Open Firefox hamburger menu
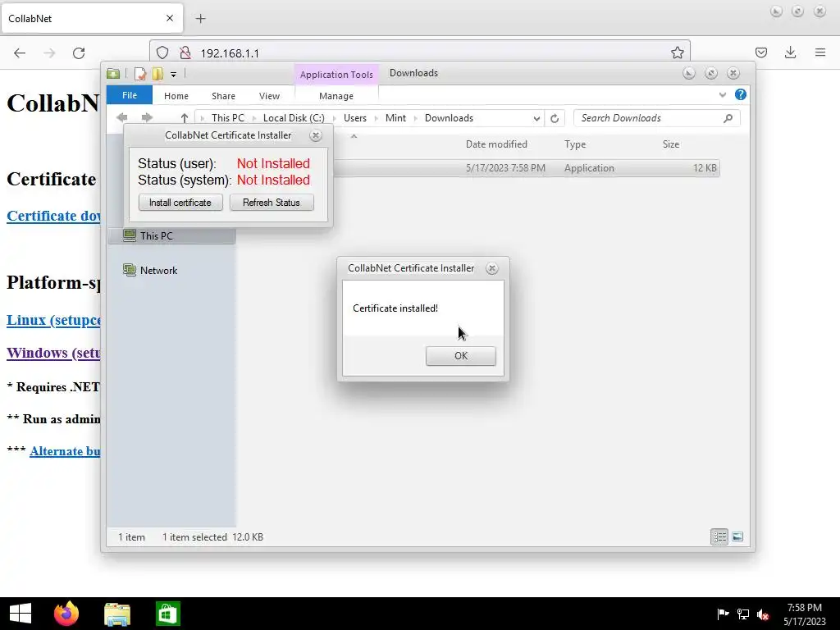This screenshot has height=630, width=840. [x=820, y=52]
